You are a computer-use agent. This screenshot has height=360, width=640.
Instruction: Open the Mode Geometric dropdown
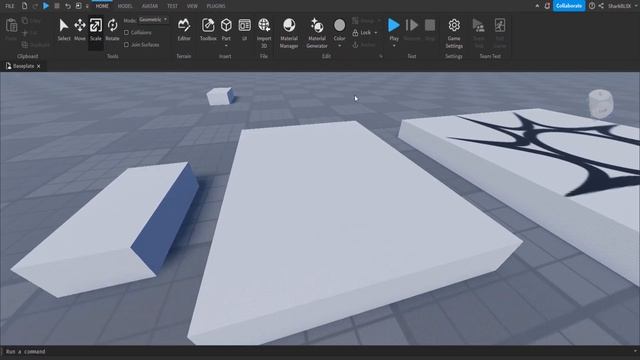click(153, 20)
